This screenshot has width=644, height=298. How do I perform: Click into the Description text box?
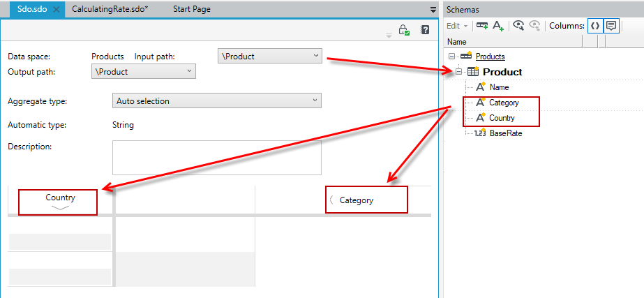pos(217,158)
